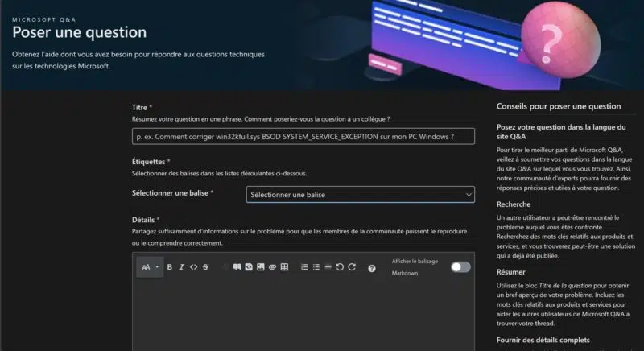The width and height of the screenshot is (644, 351).
Task: Insert a table in the editor
Action: pos(284,266)
